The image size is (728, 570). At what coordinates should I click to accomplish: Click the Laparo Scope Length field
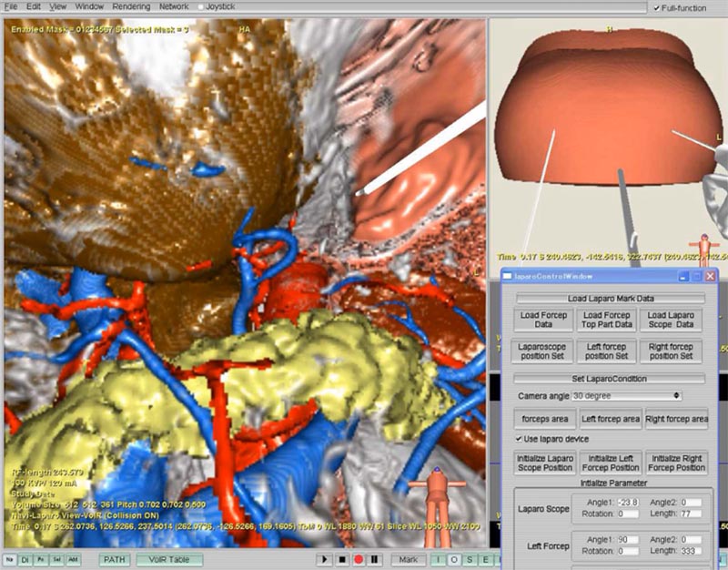pos(691,514)
